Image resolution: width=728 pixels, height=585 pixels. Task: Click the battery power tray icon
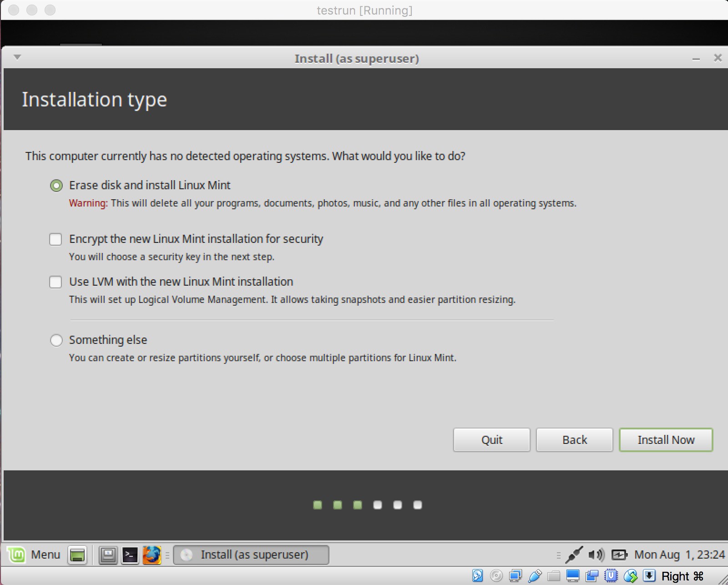pyautogui.click(x=619, y=555)
